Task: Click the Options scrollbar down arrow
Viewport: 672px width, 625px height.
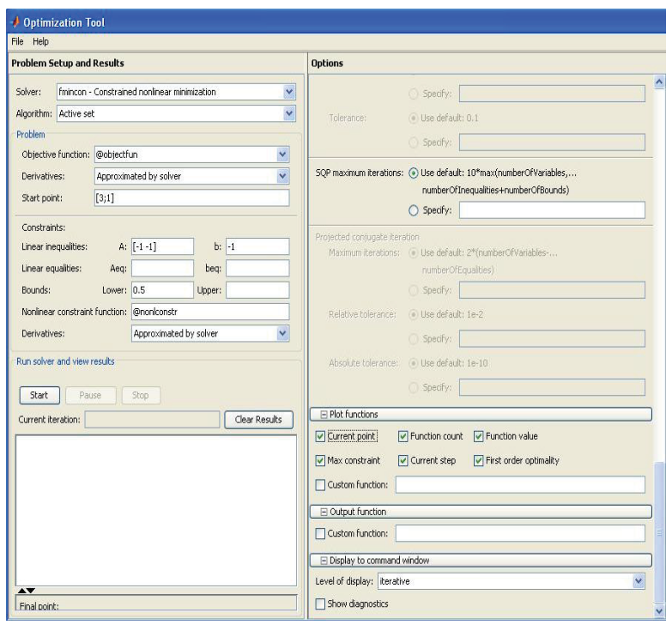Action: click(x=659, y=611)
